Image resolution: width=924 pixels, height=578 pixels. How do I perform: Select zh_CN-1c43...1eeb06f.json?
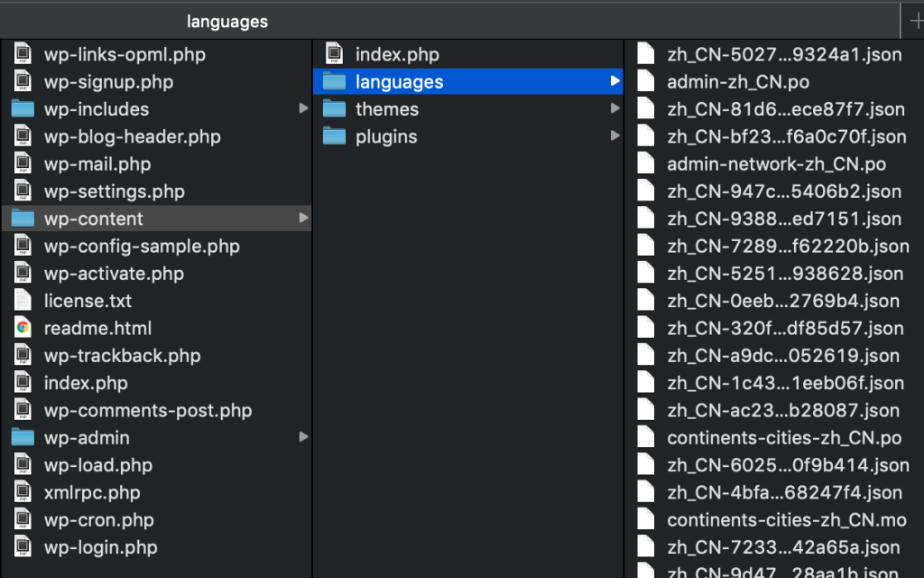pos(786,383)
